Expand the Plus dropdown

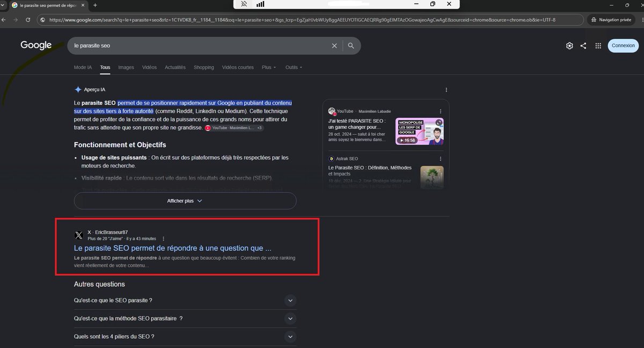(269, 68)
